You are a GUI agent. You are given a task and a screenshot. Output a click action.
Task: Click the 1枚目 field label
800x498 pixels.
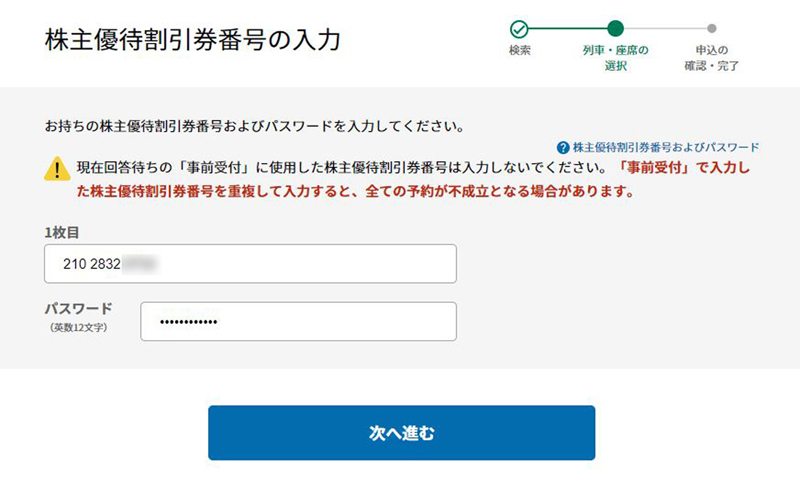62,233
